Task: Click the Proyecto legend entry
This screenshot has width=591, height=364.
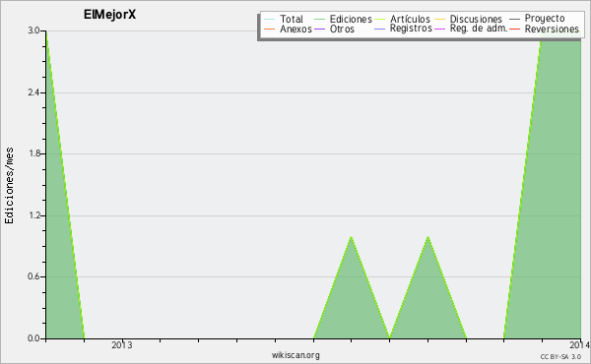Action: tap(537, 19)
